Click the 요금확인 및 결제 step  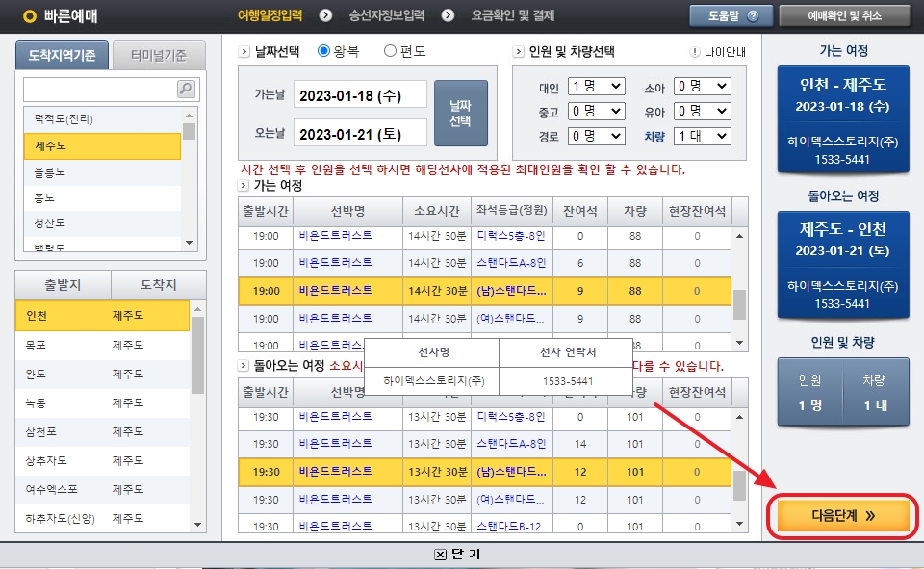[513, 16]
